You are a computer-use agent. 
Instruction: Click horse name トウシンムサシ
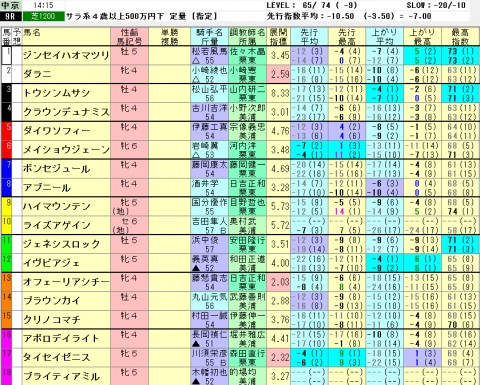56,93
